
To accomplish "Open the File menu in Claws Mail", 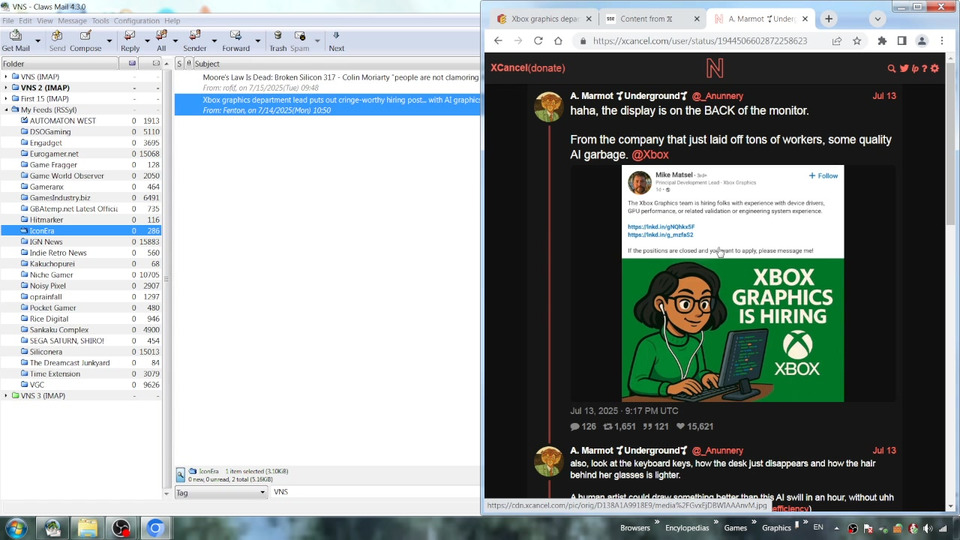I will tap(8, 21).
